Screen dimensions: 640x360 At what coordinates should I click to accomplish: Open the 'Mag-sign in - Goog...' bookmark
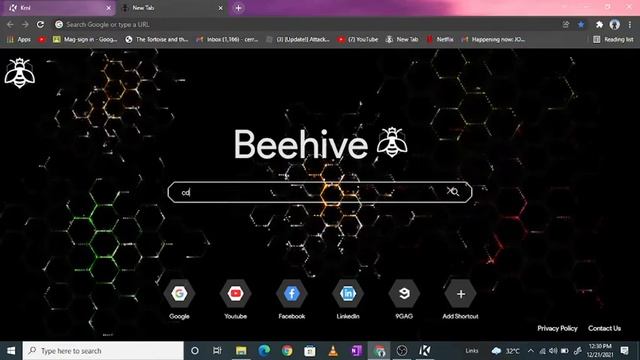[85, 39]
